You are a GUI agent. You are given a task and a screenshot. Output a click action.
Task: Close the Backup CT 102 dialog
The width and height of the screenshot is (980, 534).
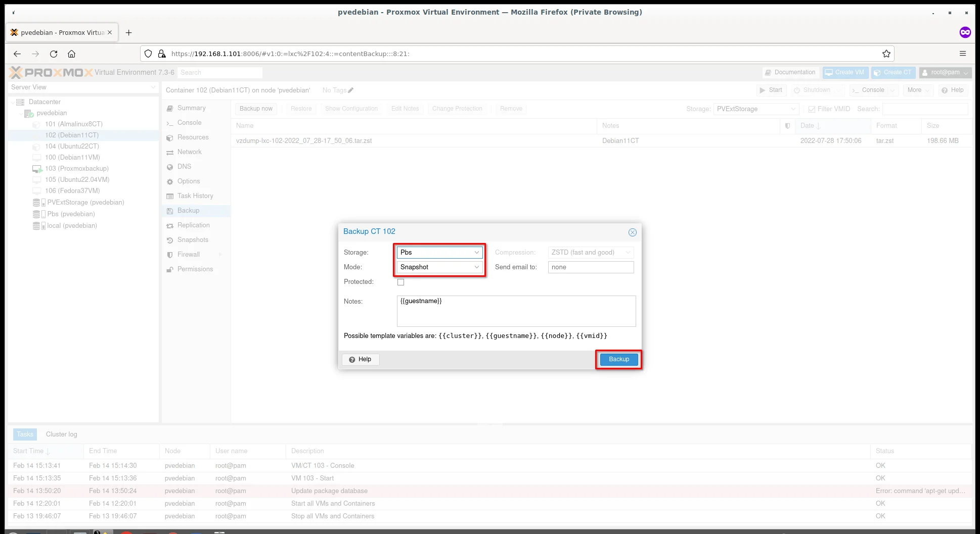(632, 232)
